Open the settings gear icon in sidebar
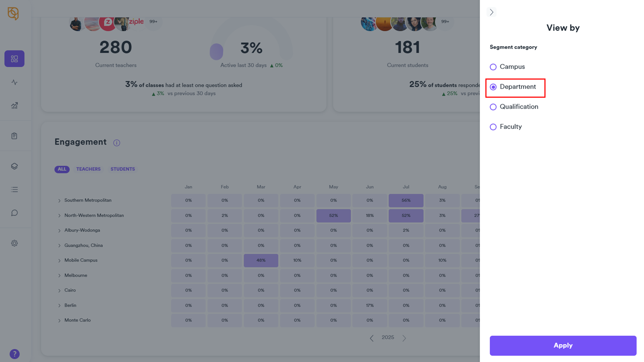 coord(14,243)
